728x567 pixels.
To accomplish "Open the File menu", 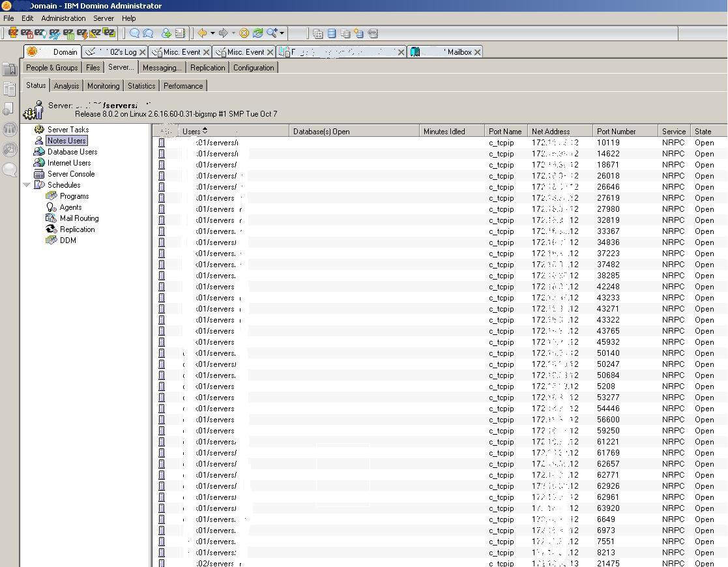I will coord(9,18).
